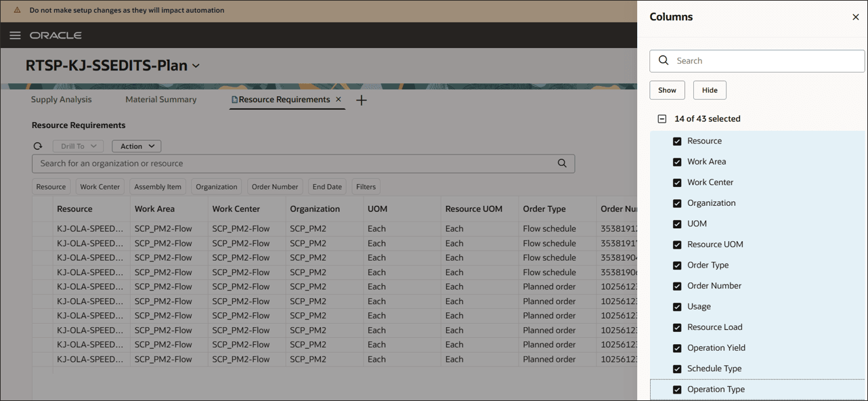The image size is (868, 401).
Task: Click the plus icon to add a new tab
Action: [x=361, y=100]
